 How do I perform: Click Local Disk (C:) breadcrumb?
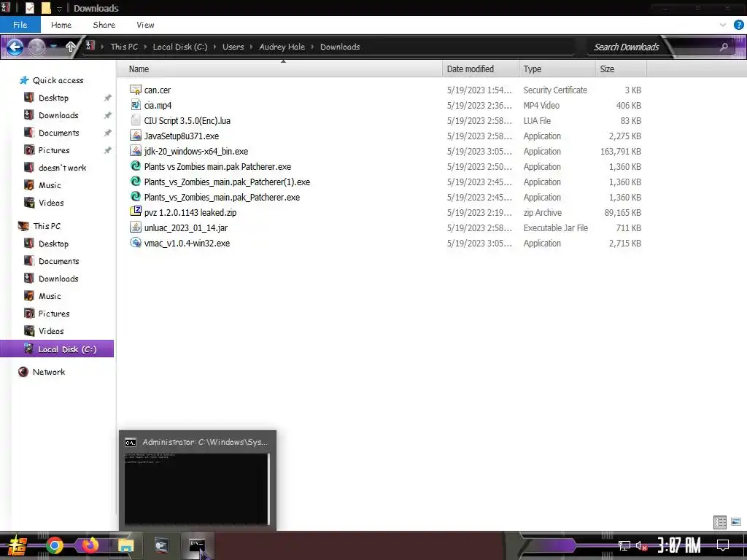pyautogui.click(x=179, y=47)
